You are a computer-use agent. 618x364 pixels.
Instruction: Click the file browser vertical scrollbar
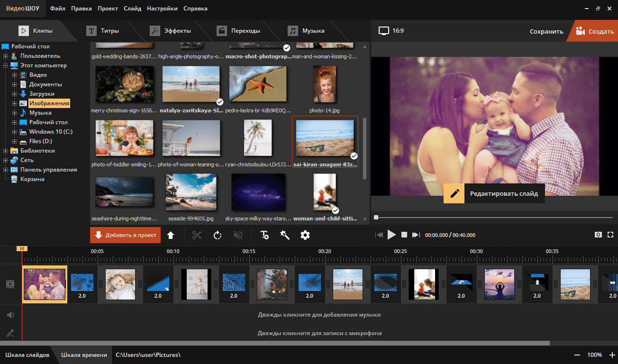coord(364,148)
